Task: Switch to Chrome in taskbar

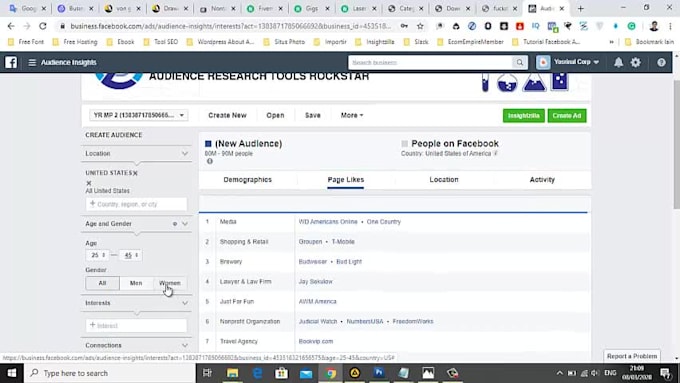Action: coord(330,373)
